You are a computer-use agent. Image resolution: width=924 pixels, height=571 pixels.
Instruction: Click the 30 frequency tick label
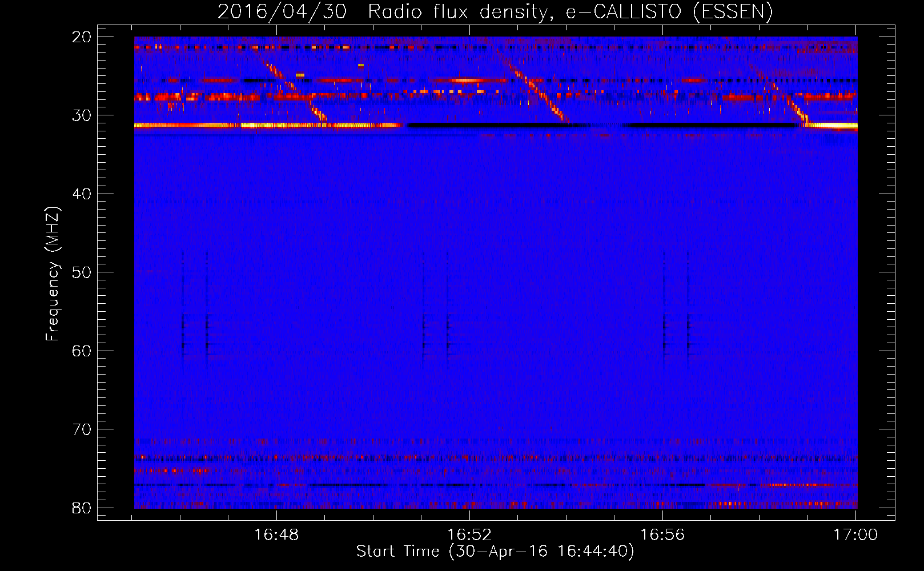(82, 115)
